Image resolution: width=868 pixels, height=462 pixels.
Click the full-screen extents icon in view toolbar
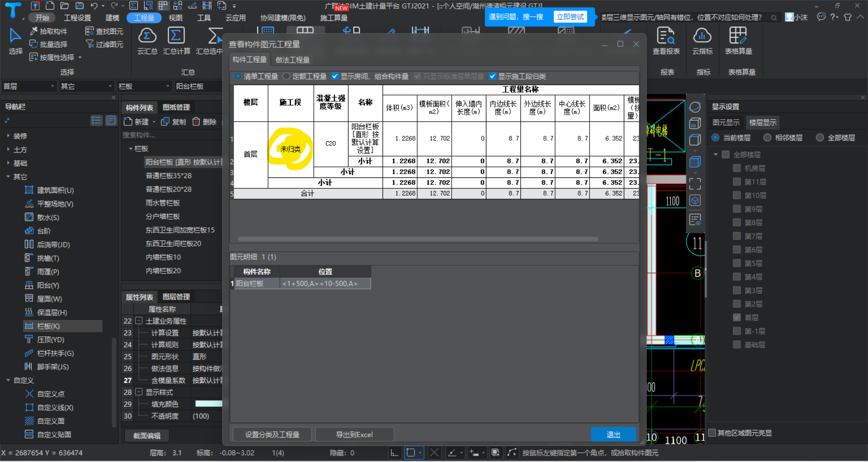pyautogui.click(x=695, y=184)
